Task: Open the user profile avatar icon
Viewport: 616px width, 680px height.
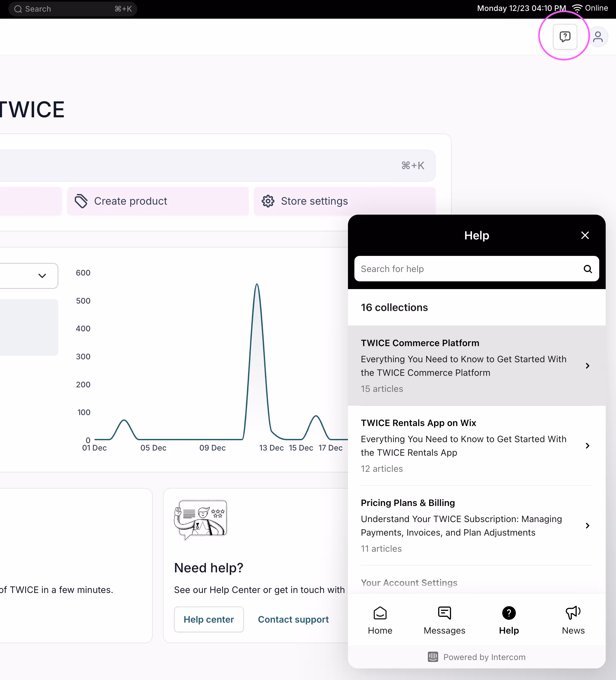Action: click(598, 36)
